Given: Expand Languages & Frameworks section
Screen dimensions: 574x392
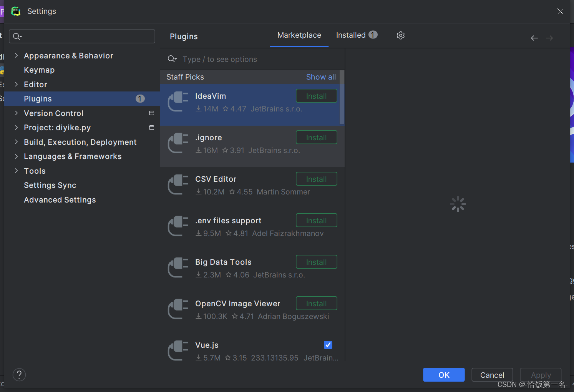Looking at the screenshot, I should point(16,156).
